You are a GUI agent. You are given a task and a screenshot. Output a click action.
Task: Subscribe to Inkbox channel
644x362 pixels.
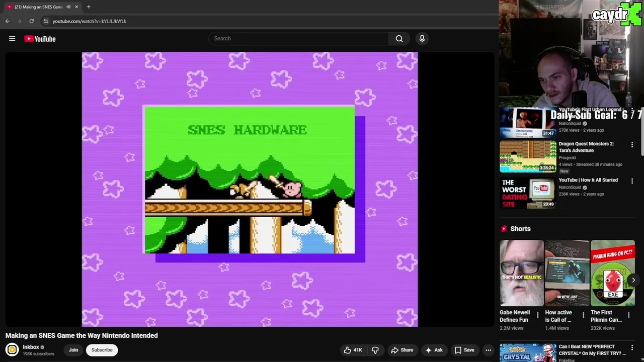pos(102,350)
